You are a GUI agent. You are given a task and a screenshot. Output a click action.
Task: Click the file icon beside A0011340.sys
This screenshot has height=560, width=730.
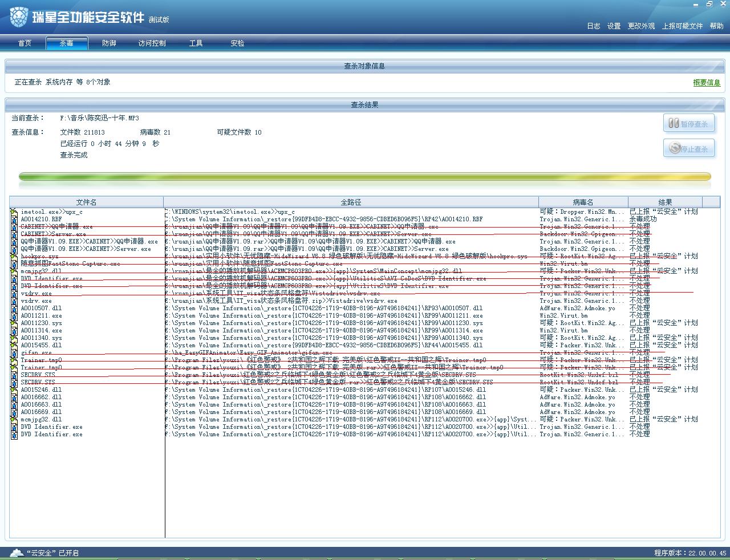[x=14, y=338]
